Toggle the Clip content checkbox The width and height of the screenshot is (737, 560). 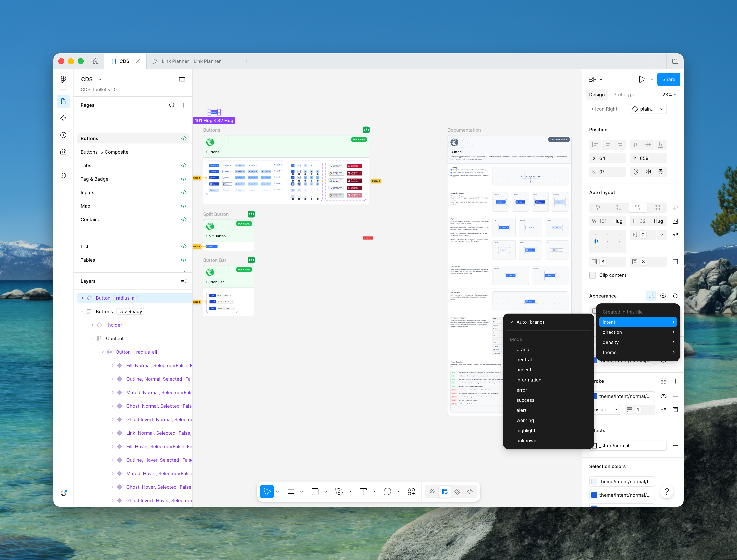(x=593, y=275)
